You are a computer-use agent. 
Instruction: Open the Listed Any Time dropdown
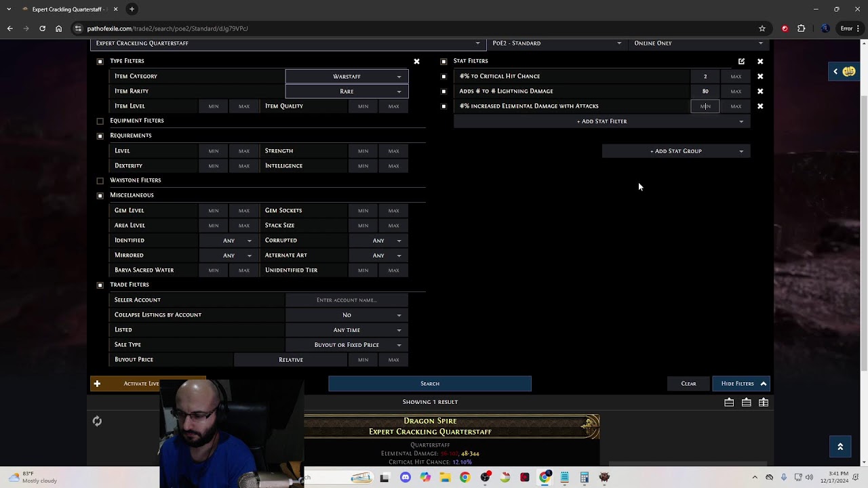[347, 329]
